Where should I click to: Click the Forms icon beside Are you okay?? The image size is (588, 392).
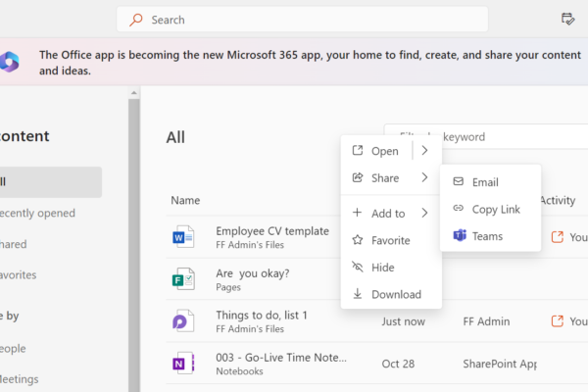(x=184, y=279)
